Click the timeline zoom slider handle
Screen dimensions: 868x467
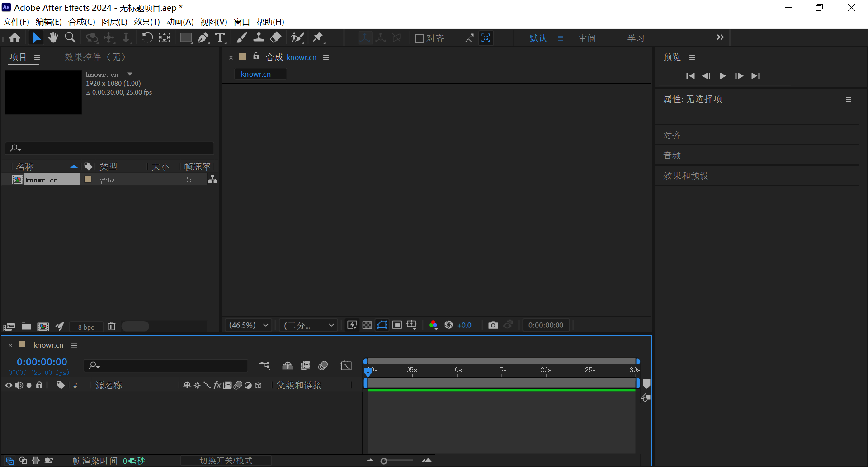pyautogui.click(x=384, y=461)
